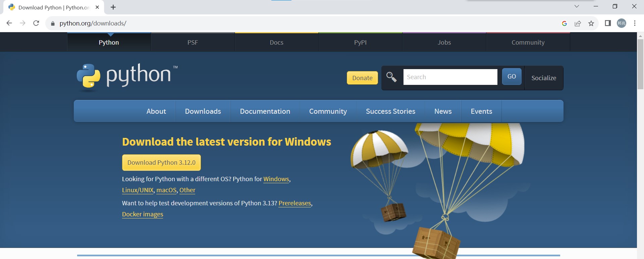Viewport: 644px width, 259px height.
Task: Open the Prereleases link
Action: [295, 203]
